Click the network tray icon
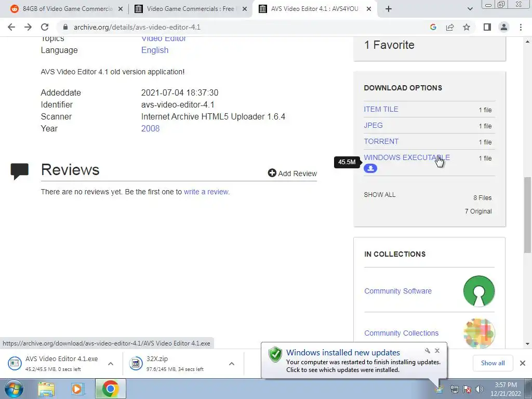The height and width of the screenshot is (399, 532). 454,389
